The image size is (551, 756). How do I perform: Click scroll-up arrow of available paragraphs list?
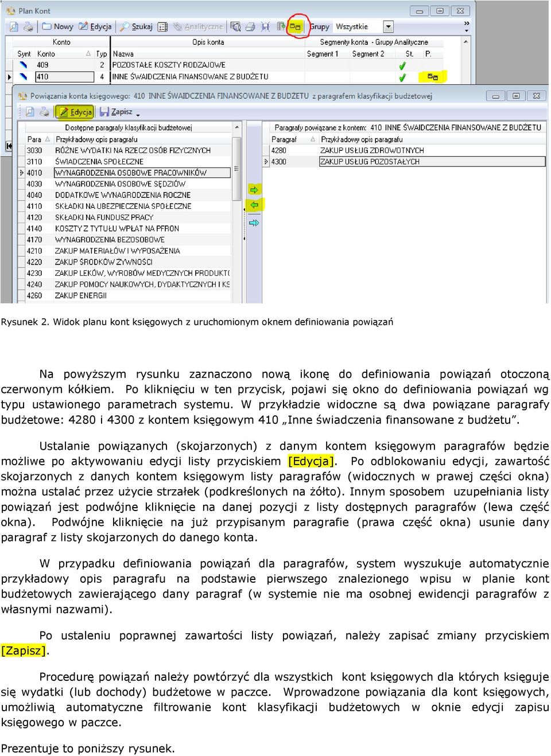tap(236, 126)
